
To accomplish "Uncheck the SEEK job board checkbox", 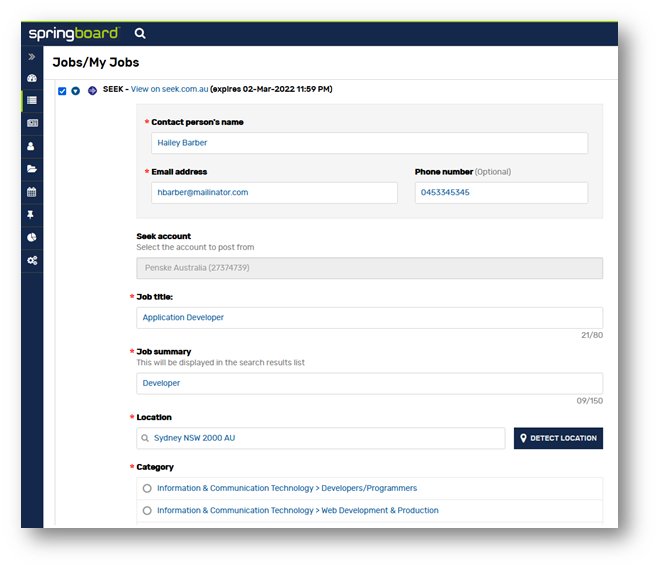I will 62,91.
